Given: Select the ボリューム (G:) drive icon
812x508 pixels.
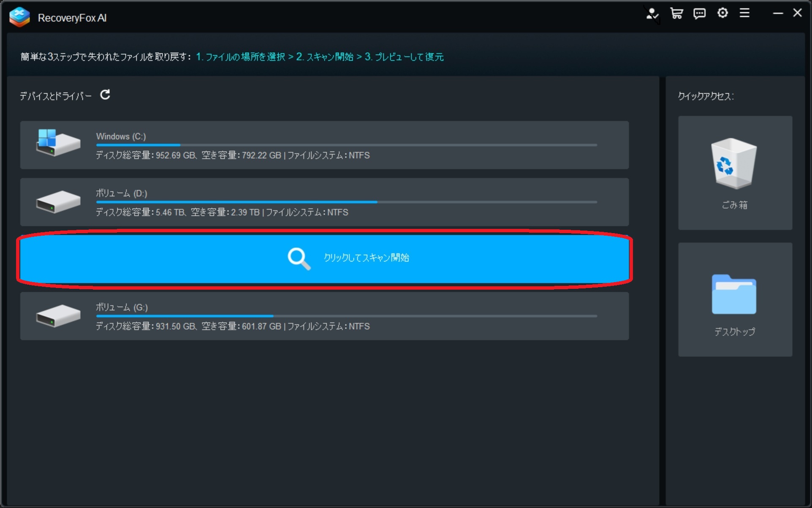Looking at the screenshot, I should 58,316.
